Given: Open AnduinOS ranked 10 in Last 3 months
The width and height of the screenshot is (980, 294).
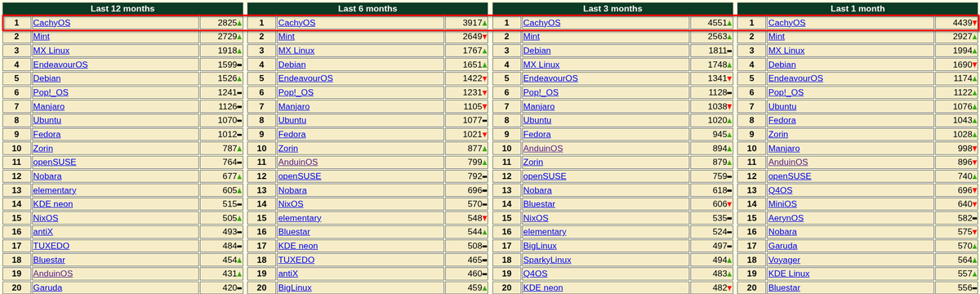Looking at the screenshot, I should point(543,148).
